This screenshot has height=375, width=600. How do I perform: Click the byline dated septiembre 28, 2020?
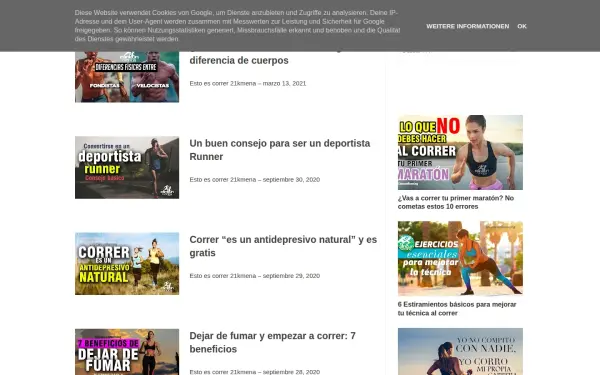click(255, 372)
